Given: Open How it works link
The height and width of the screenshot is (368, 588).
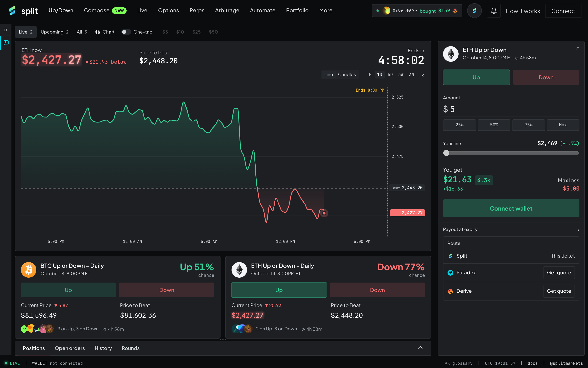Looking at the screenshot, I should (523, 11).
